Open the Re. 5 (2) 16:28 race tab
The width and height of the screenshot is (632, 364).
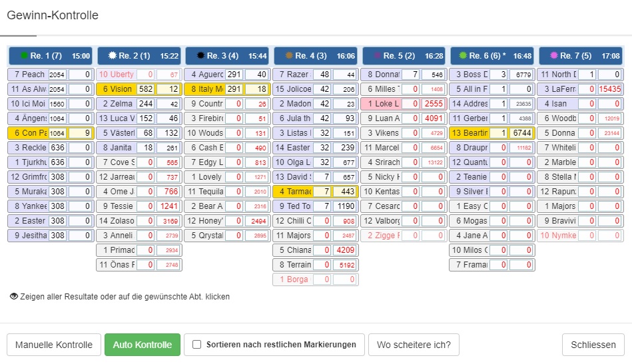(404, 56)
